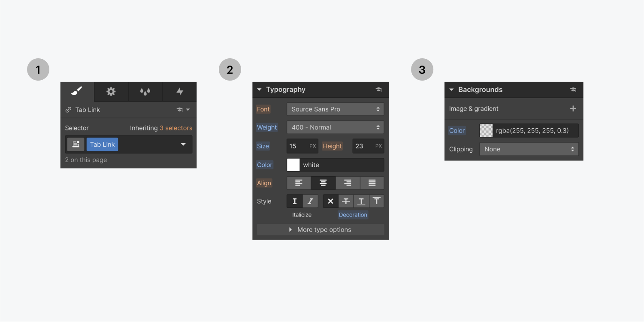
Task: Remove text decoration with the X option
Action: click(x=330, y=201)
